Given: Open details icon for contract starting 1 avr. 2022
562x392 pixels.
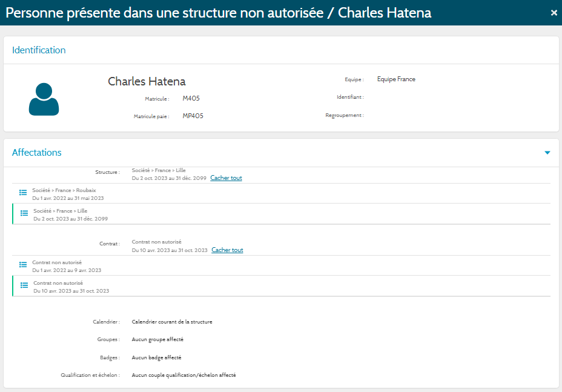Looking at the screenshot, I should click(x=23, y=264).
